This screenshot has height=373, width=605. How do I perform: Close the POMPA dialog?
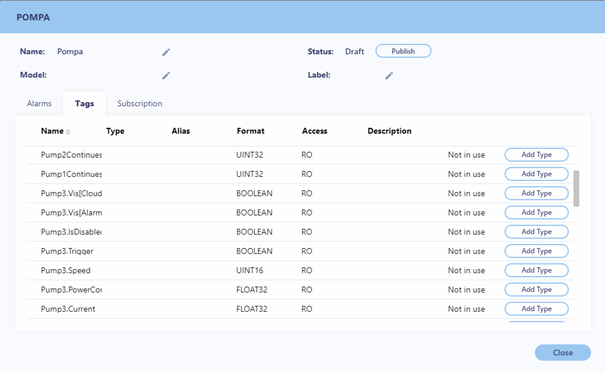(563, 353)
